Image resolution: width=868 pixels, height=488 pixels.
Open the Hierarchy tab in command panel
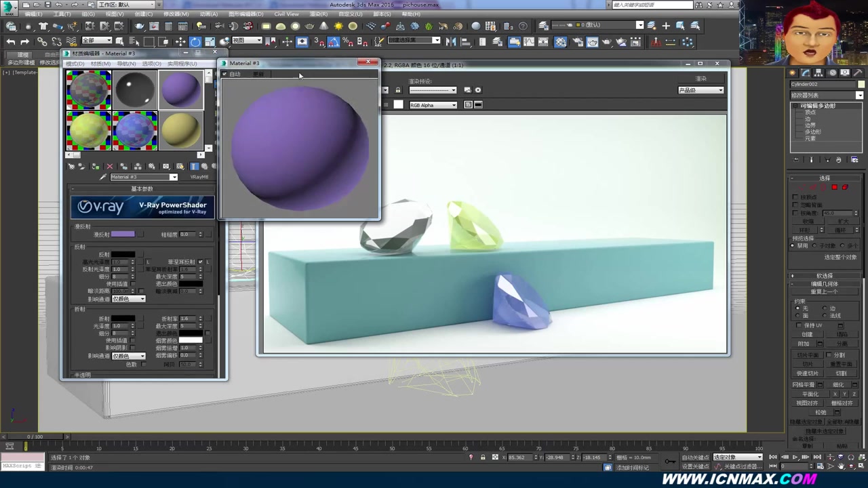[x=818, y=73]
